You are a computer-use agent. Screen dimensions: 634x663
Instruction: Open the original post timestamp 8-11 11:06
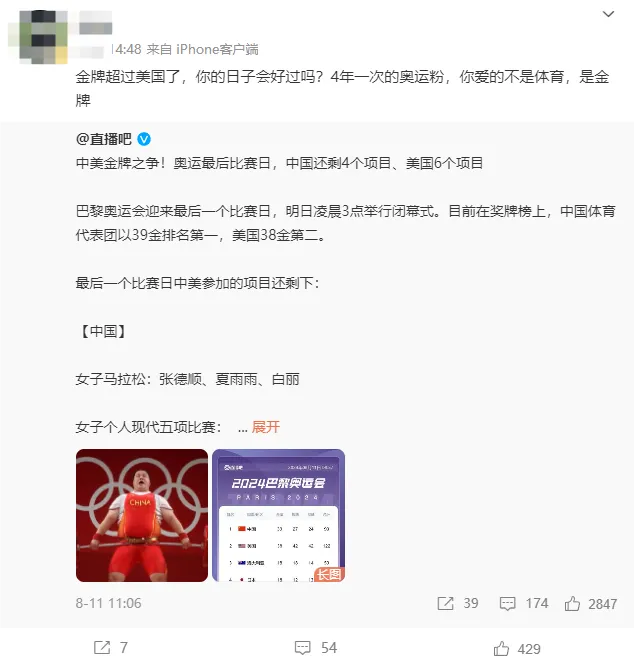tap(108, 603)
